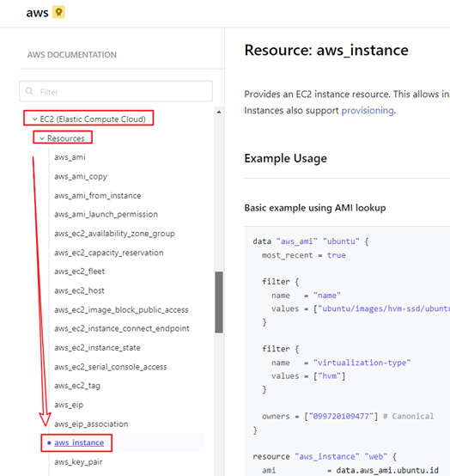This screenshot has height=476, width=450.
Task: Click the aws provider title
Action: (37, 13)
